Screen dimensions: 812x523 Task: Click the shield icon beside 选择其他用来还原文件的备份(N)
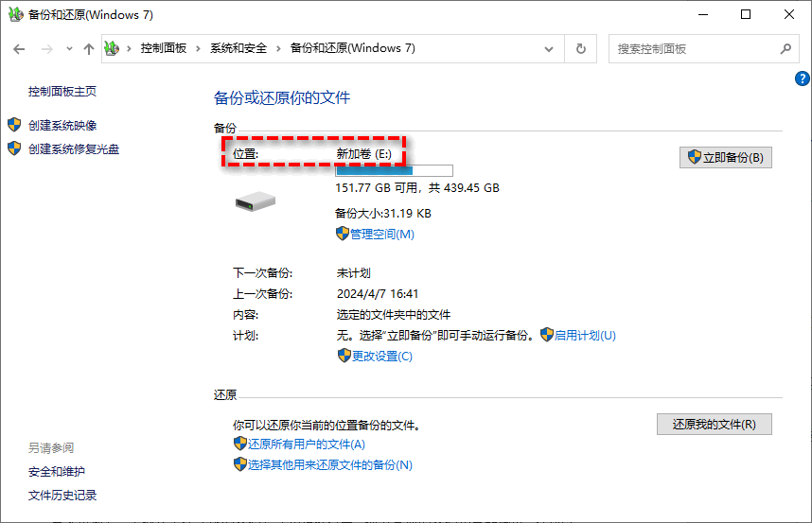(239, 464)
